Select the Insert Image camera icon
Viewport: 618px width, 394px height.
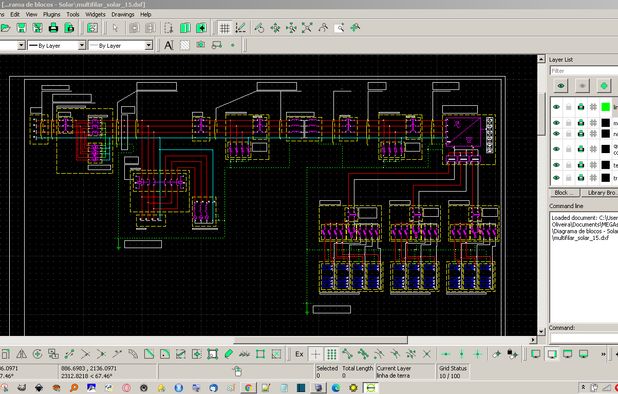tap(201, 45)
